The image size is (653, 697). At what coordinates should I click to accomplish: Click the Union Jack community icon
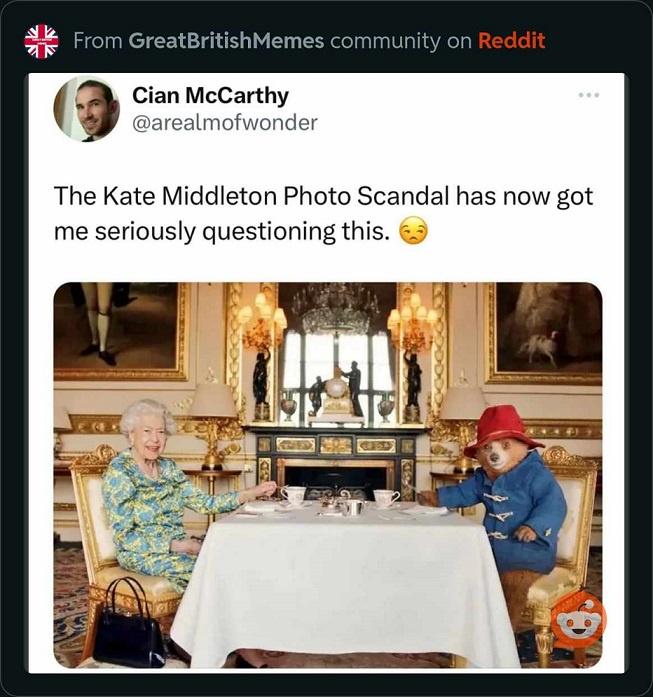coord(41,41)
